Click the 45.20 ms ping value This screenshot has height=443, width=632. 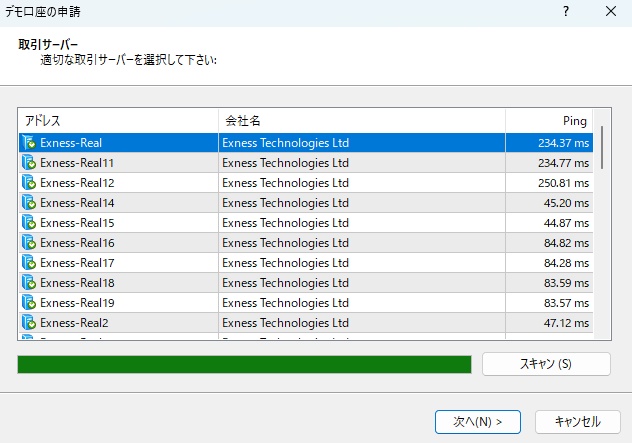(x=566, y=203)
